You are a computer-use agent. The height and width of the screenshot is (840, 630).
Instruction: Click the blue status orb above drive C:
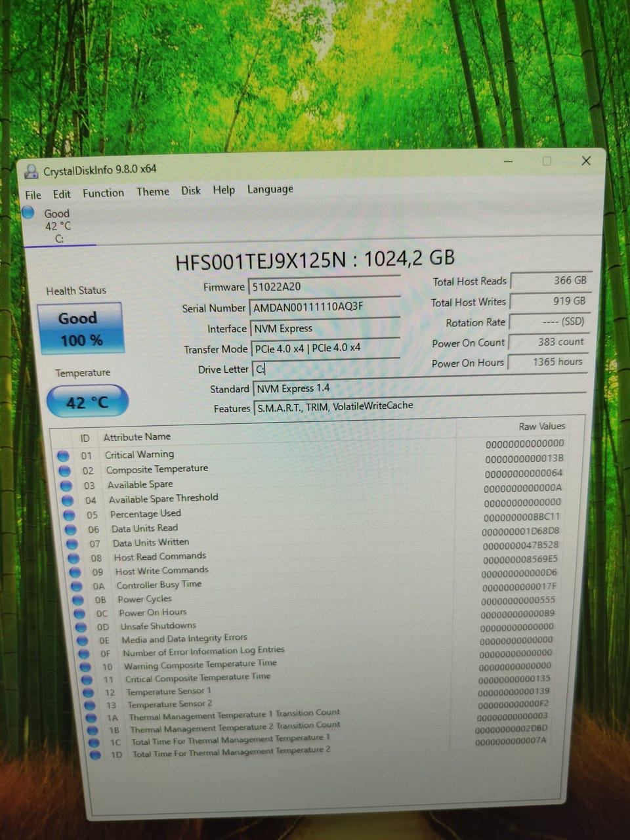(28, 213)
